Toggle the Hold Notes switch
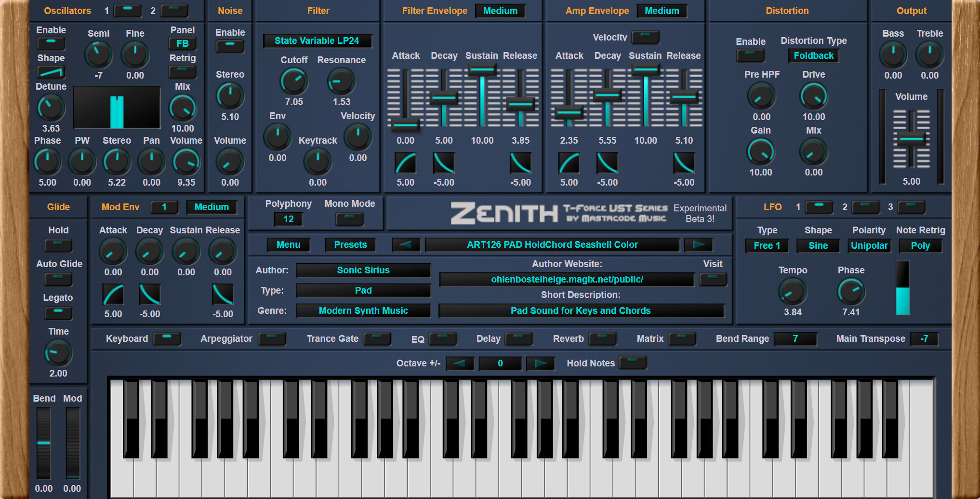This screenshot has width=980, height=499. [x=633, y=363]
